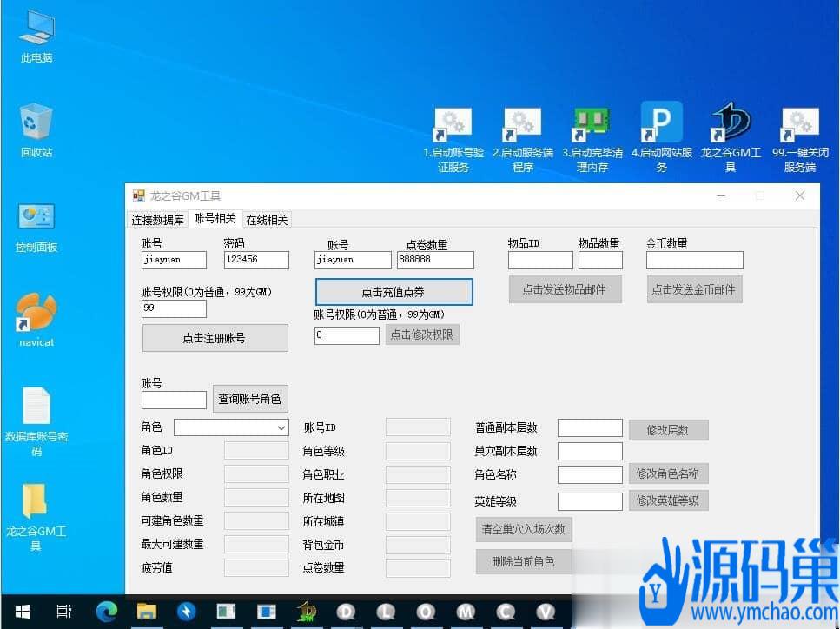Viewport: 840px width, 629px height.
Task: Click 删除当前角色 to delete current character
Action: 522,561
